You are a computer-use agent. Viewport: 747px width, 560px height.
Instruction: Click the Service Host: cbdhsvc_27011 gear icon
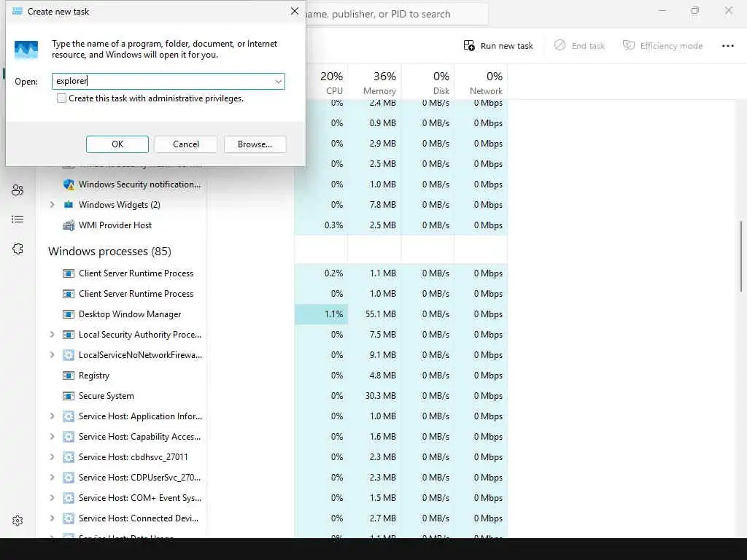click(69, 457)
